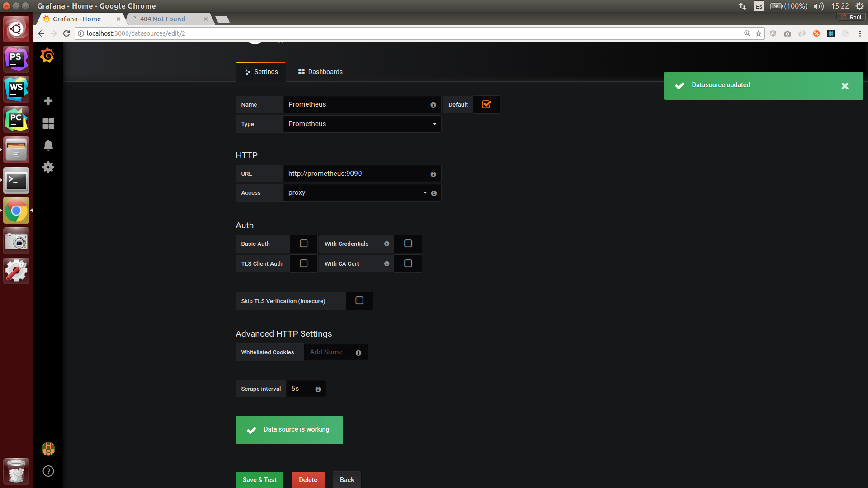The image size is (868, 488).
Task: Enable Skip TLS Verification checkbox
Action: tap(359, 301)
